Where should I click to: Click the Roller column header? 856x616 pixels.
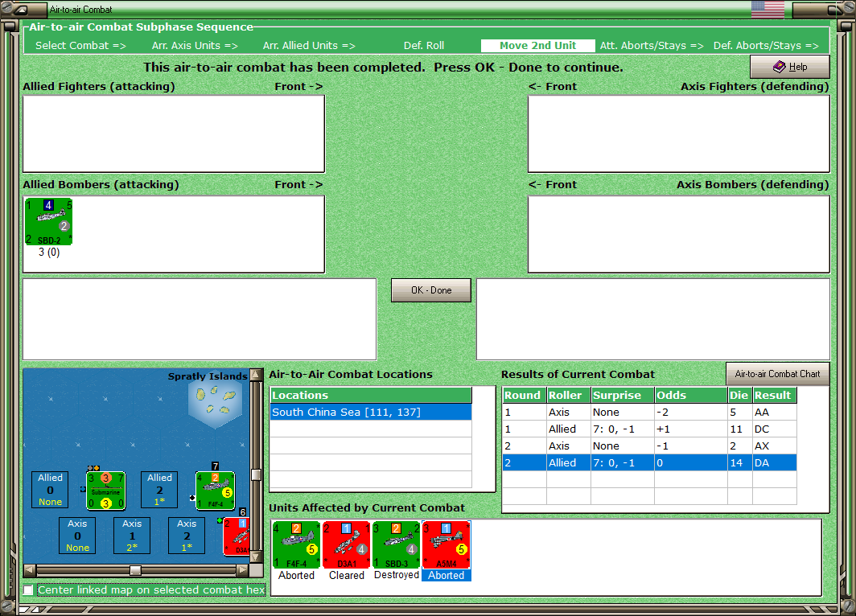click(x=569, y=395)
